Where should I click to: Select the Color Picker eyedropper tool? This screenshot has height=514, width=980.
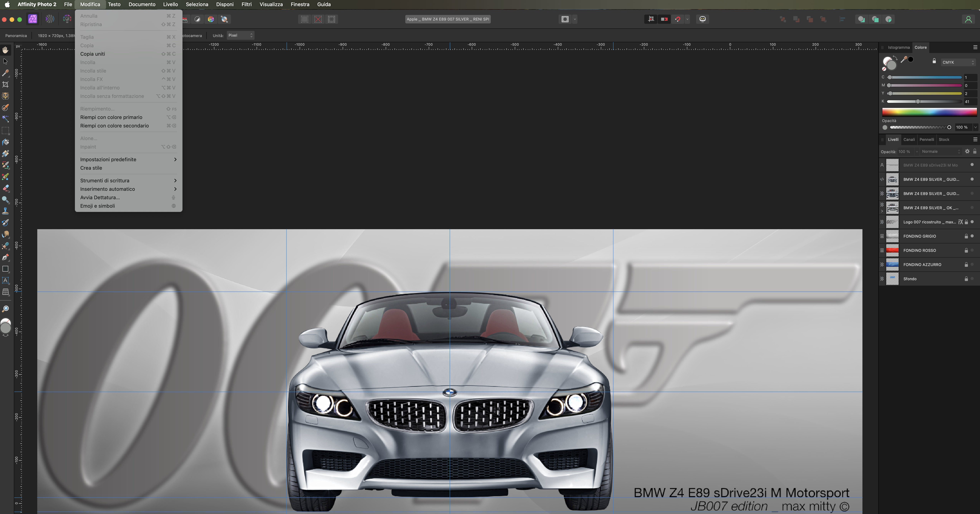[x=5, y=73]
